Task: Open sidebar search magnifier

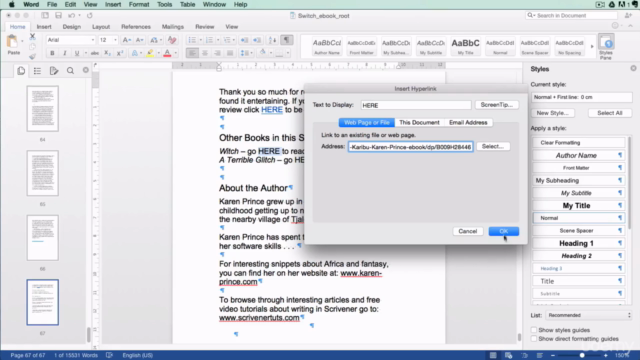Action: point(70,71)
